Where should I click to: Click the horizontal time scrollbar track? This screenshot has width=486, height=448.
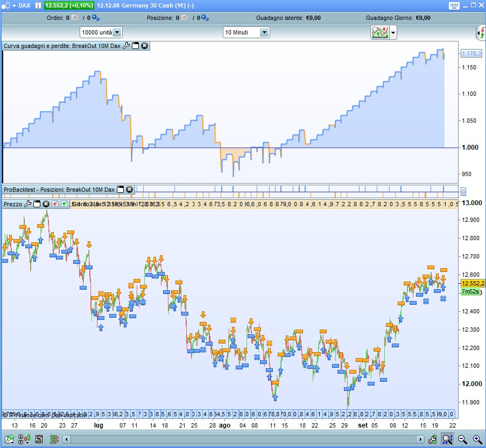pos(243,439)
